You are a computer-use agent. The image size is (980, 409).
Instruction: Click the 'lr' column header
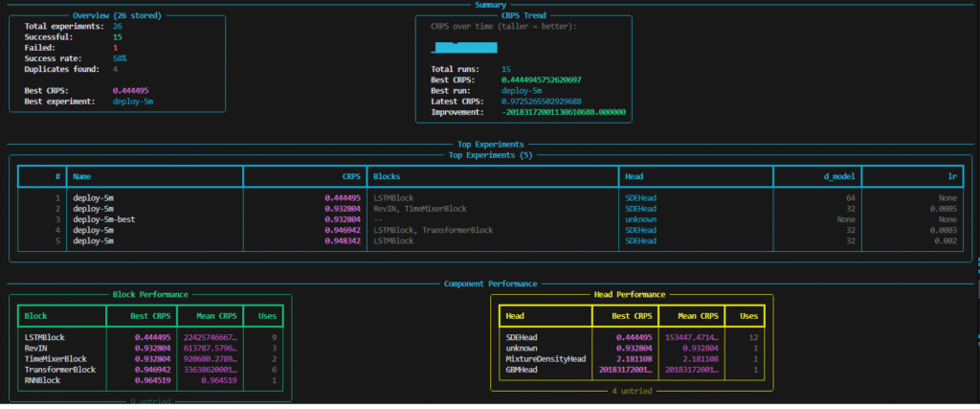click(950, 176)
